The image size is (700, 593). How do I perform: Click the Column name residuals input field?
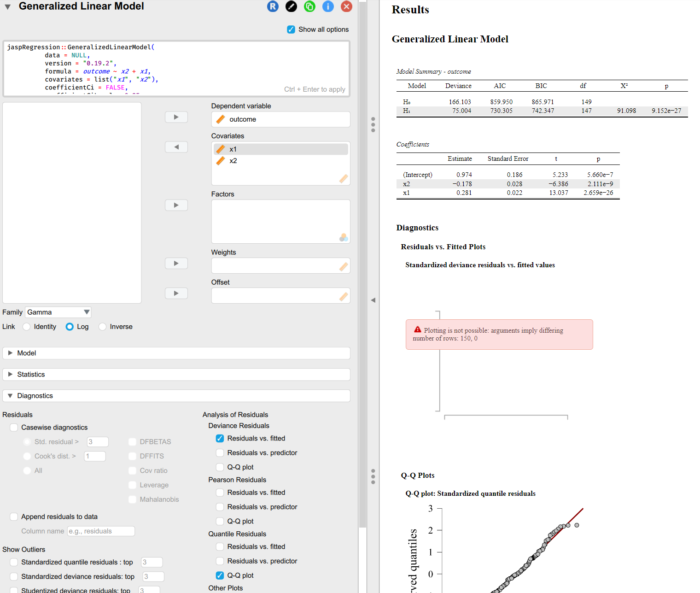101,531
